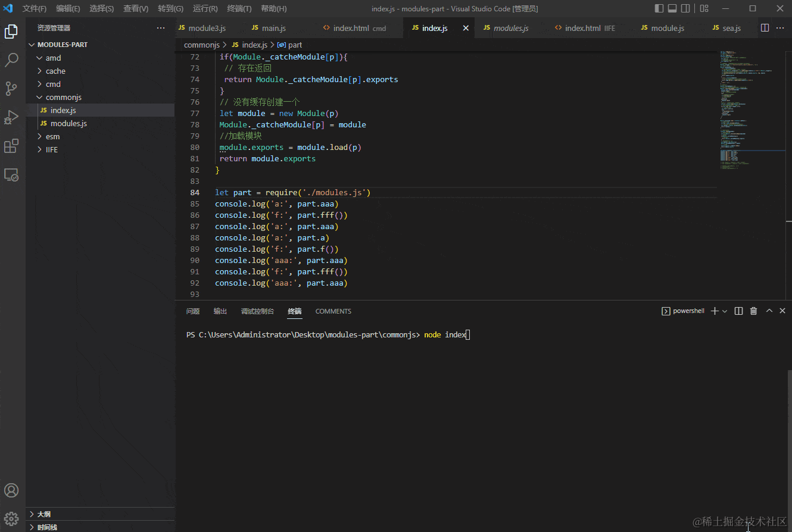
Task: Click the Accounts icon above settings
Action: pyautogui.click(x=11, y=490)
